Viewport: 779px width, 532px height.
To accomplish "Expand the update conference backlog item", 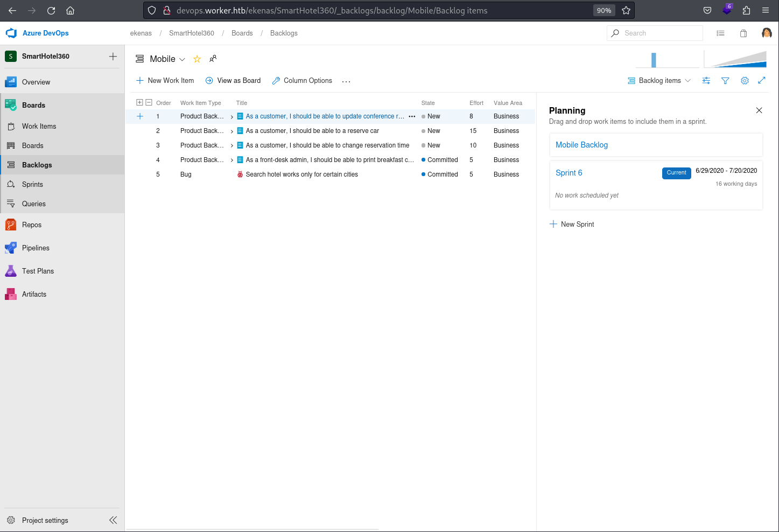I will tap(232, 116).
